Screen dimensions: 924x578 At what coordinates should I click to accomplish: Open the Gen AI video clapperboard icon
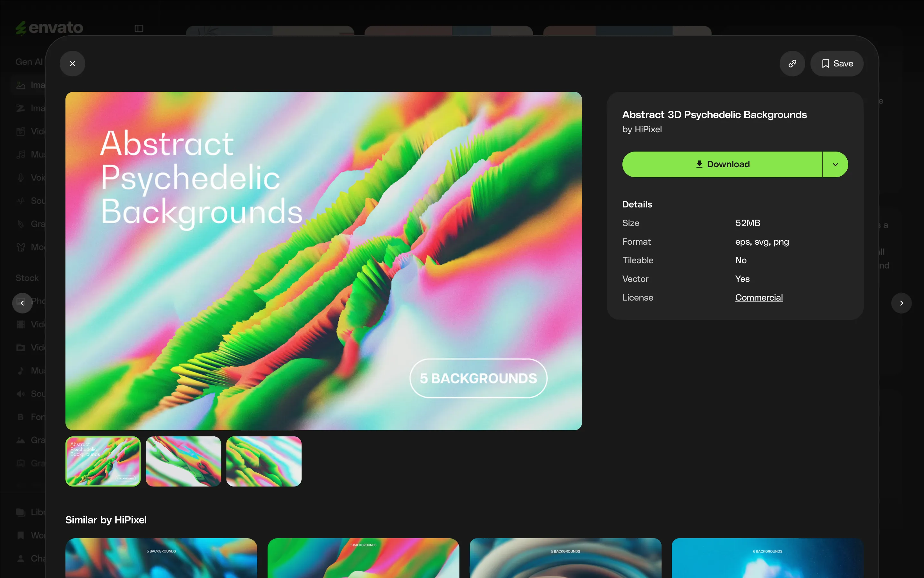[x=21, y=132]
